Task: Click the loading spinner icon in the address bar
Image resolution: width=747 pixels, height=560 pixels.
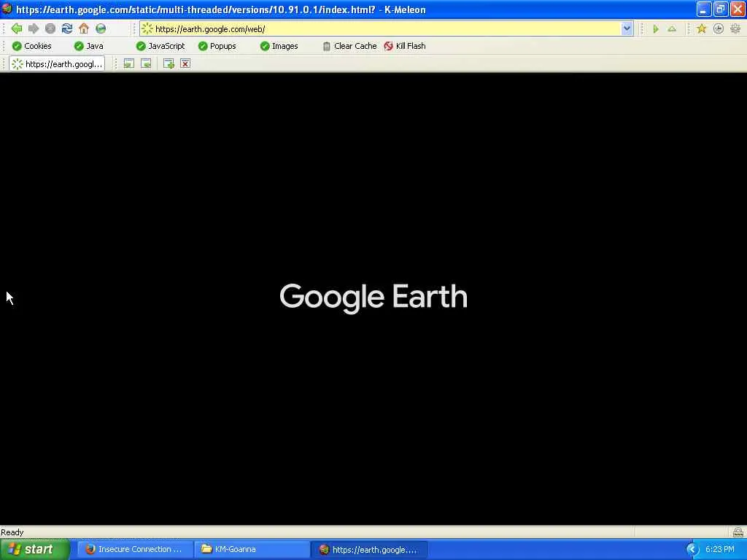Action: pos(147,29)
